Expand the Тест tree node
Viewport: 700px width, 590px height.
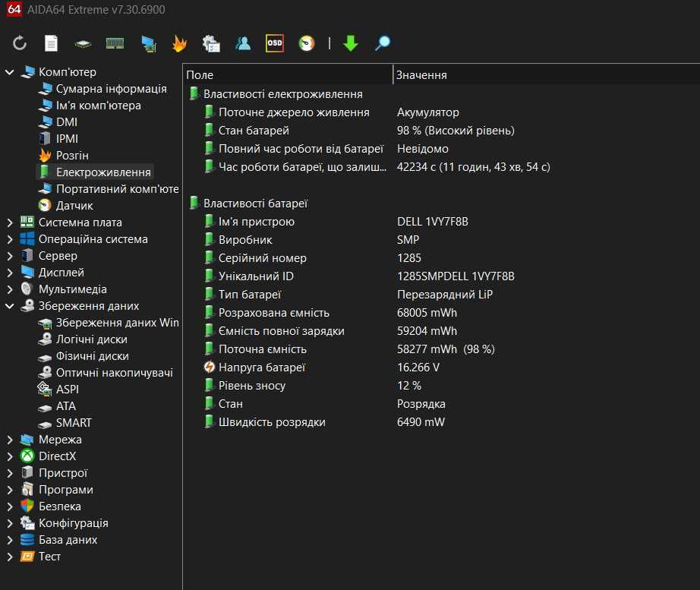click(x=9, y=557)
